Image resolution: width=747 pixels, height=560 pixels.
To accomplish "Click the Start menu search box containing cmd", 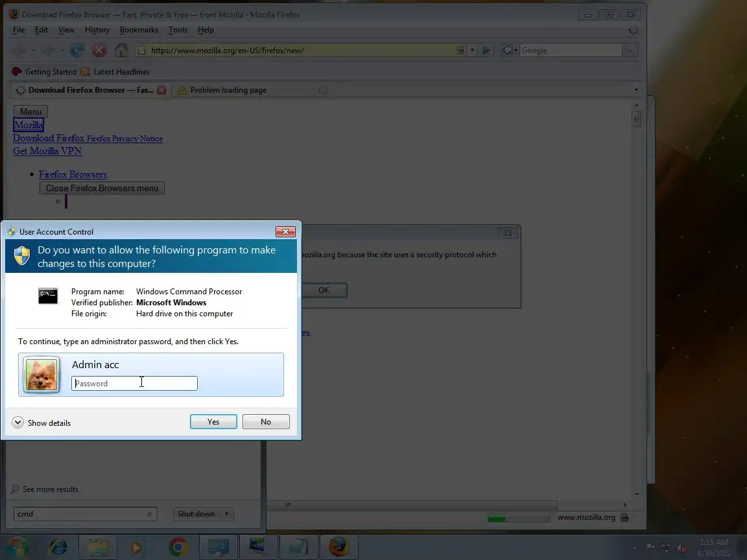I will pos(85,514).
